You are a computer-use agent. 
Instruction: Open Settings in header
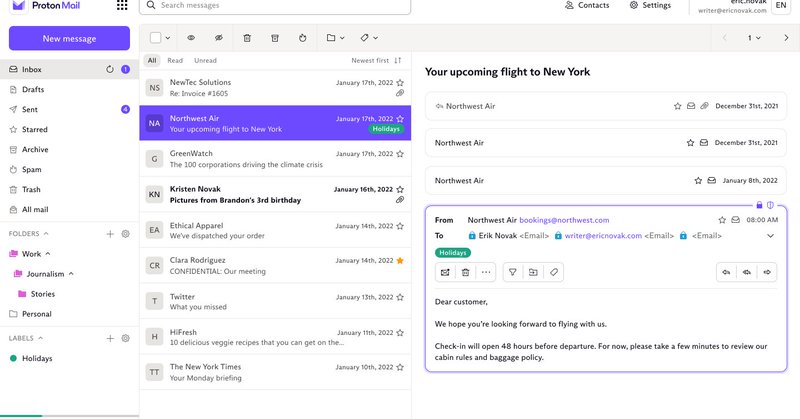coord(650,5)
